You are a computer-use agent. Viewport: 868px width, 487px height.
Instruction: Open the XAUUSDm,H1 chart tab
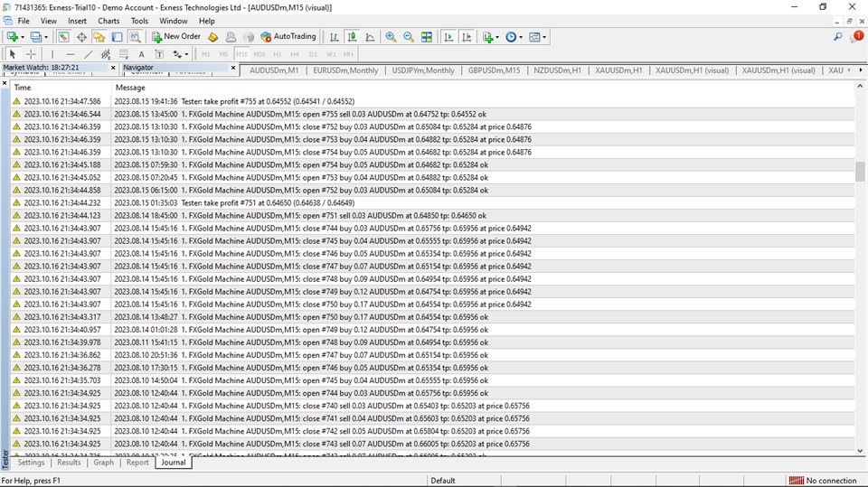pyautogui.click(x=618, y=70)
